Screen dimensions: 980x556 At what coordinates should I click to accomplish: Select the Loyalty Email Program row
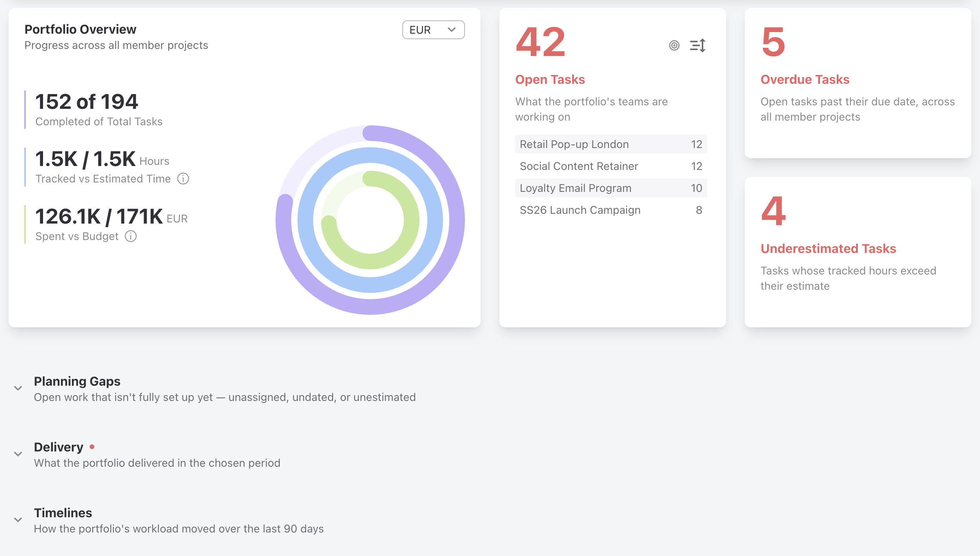611,188
